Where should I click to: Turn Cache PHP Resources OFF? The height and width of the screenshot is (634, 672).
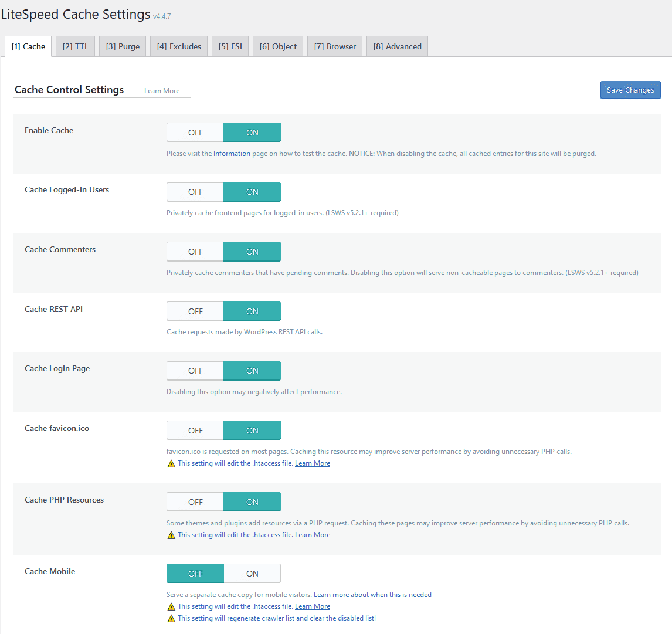(195, 502)
